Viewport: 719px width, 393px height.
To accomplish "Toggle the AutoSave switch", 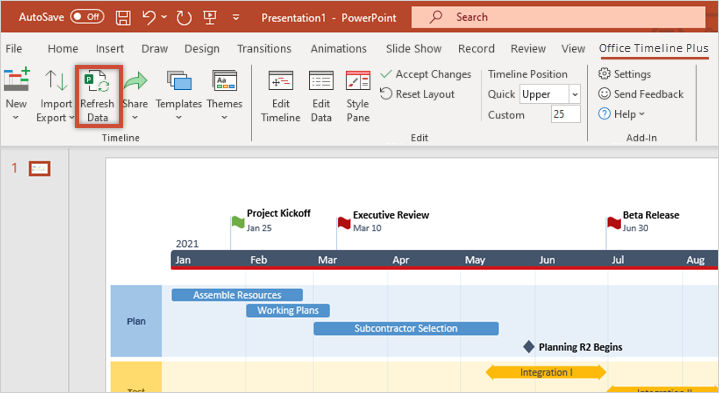I will pyautogui.click(x=87, y=17).
